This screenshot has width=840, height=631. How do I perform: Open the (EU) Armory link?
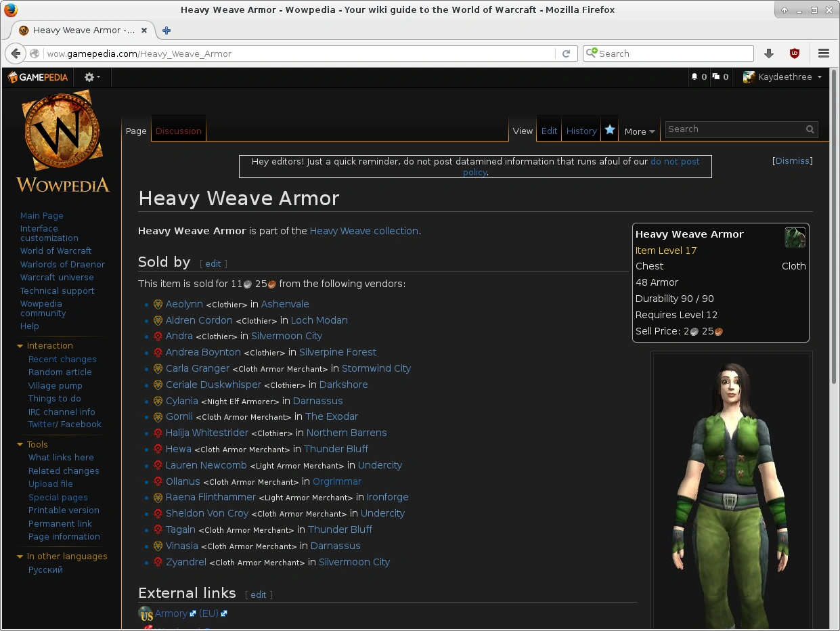click(x=209, y=613)
